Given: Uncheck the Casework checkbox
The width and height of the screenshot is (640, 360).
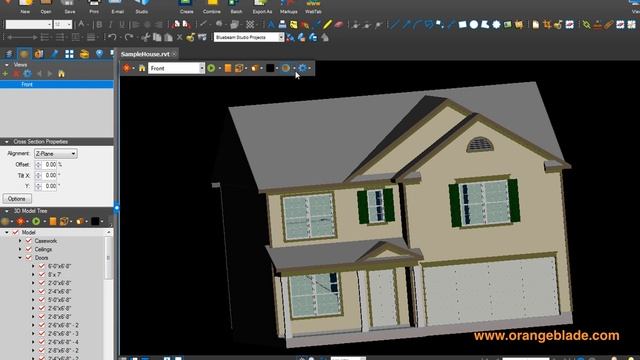Looking at the screenshot, I should click(x=29, y=241).
